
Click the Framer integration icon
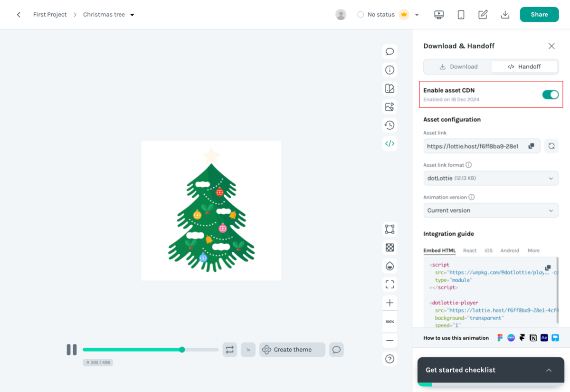[x=522, y=338]
